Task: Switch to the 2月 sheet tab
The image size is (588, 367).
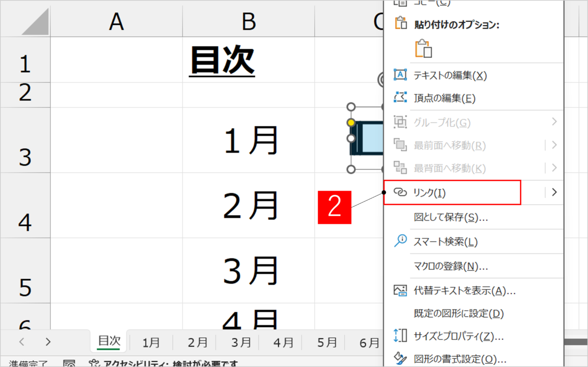Action: click(198, 342)
